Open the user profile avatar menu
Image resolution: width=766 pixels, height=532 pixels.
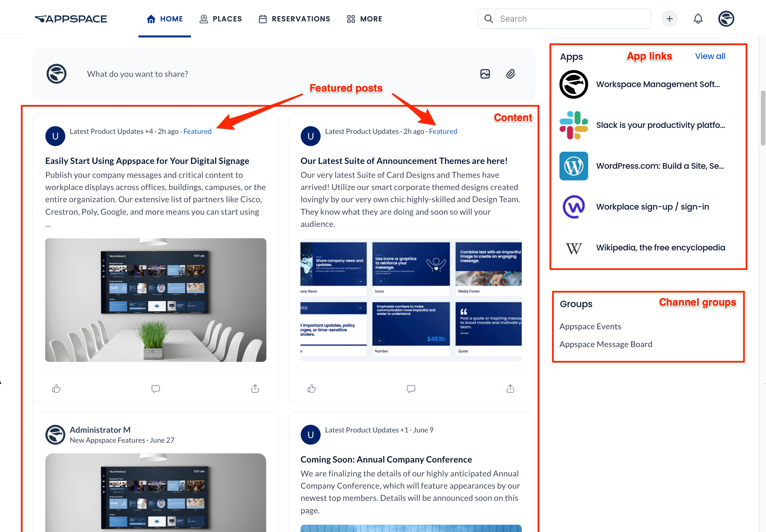click(726, 19)
